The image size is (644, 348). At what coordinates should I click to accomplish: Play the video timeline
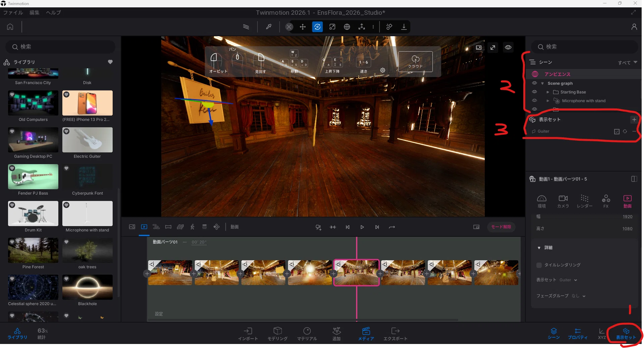click(362, 227)
